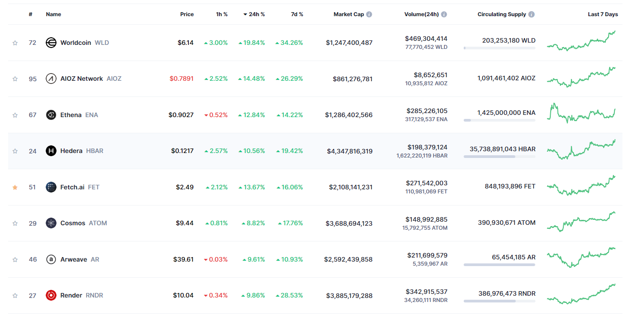Click the Hedera logo icon

51,151
